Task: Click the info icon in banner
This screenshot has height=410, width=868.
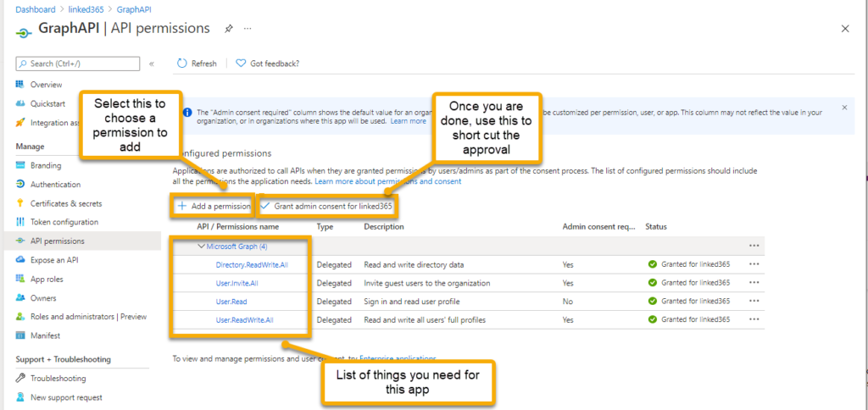Action: pos(187,113)
